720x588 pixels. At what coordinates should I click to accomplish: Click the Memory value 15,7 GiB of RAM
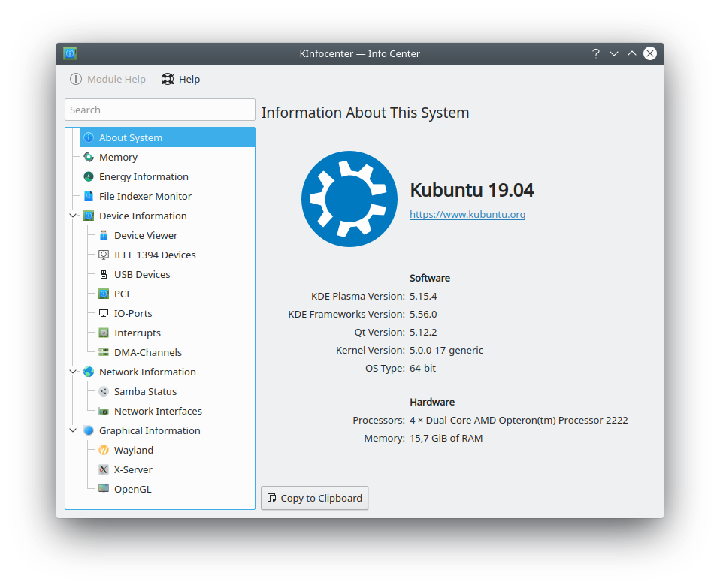pyautogui.click(x=446, y=439)
